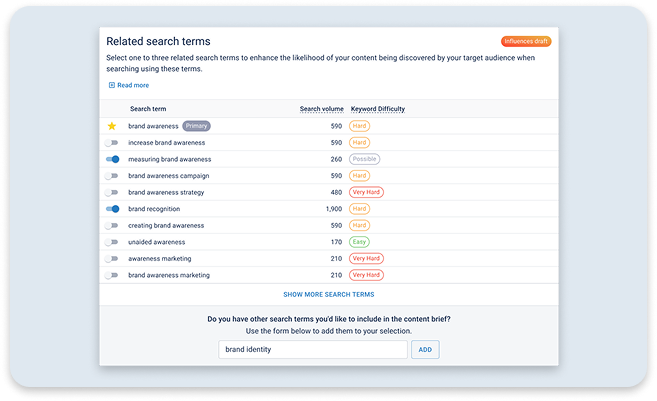This screenshot has height=401, width=657.
Task: Enable the brand awareness marketing toggle
Action: coord(112,275)
